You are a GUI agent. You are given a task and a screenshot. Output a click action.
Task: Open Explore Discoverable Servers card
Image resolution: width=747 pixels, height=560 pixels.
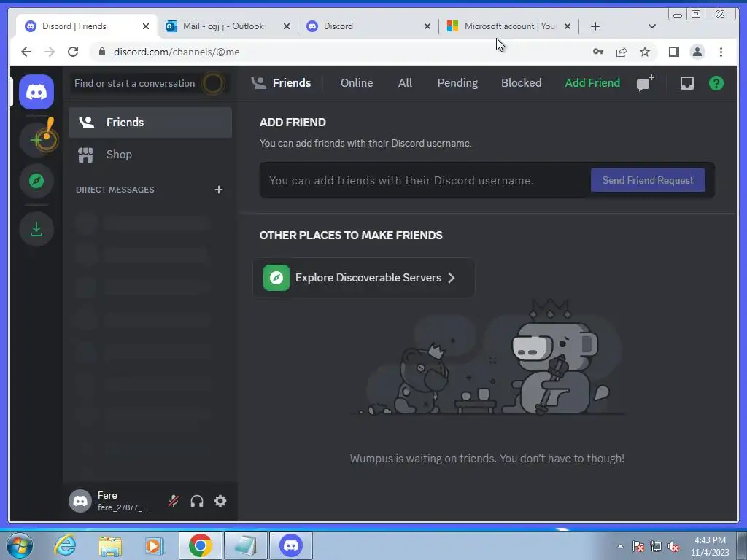[x=363, y=278]
